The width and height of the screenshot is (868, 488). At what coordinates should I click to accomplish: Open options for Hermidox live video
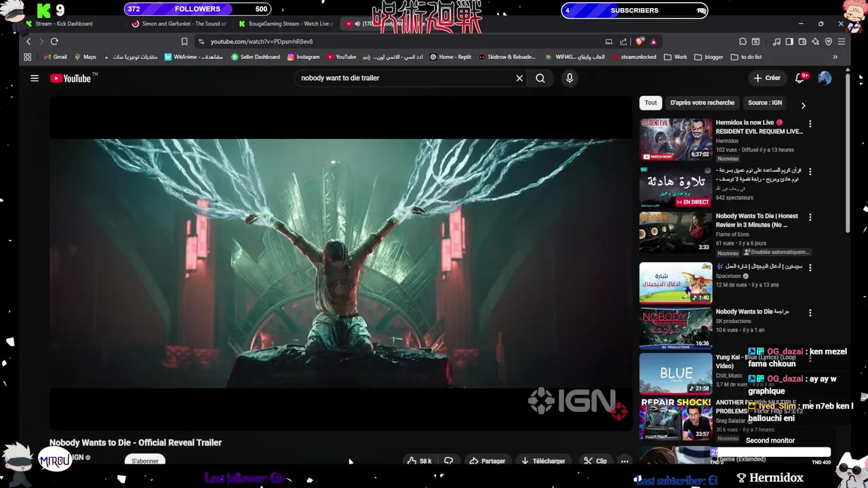point(810,124)
